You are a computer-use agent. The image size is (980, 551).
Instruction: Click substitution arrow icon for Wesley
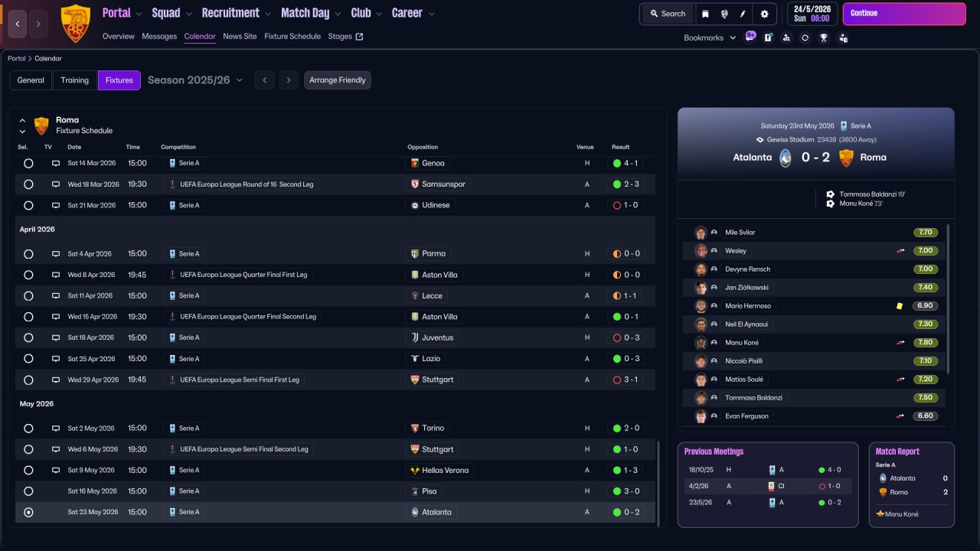(900, 251)
